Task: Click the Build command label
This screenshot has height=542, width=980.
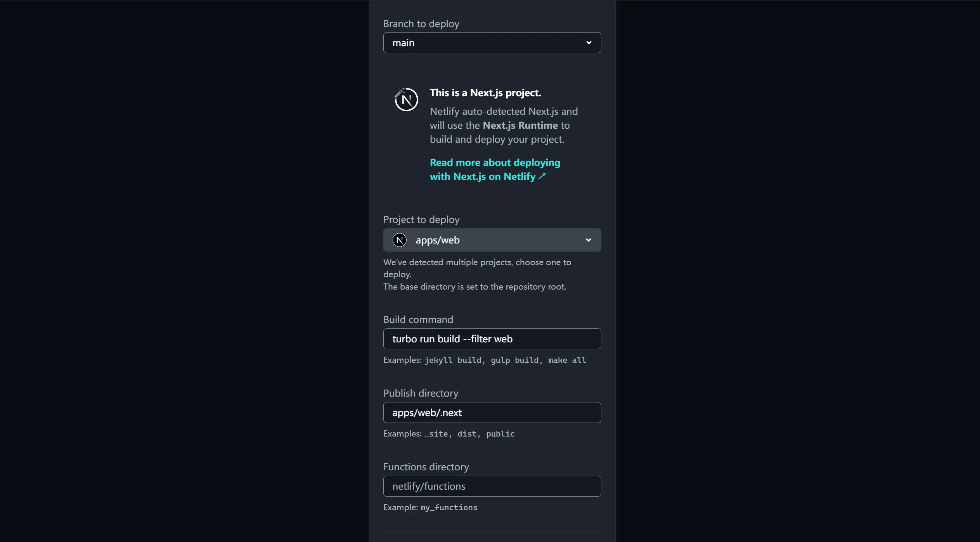Action: [x=418, y=319]
